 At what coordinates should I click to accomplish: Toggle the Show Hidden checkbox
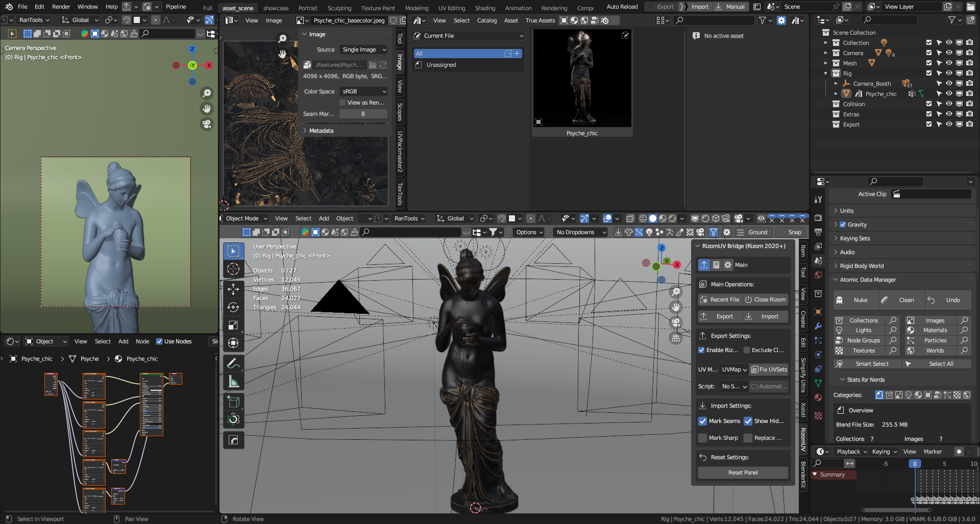point(748,421)
